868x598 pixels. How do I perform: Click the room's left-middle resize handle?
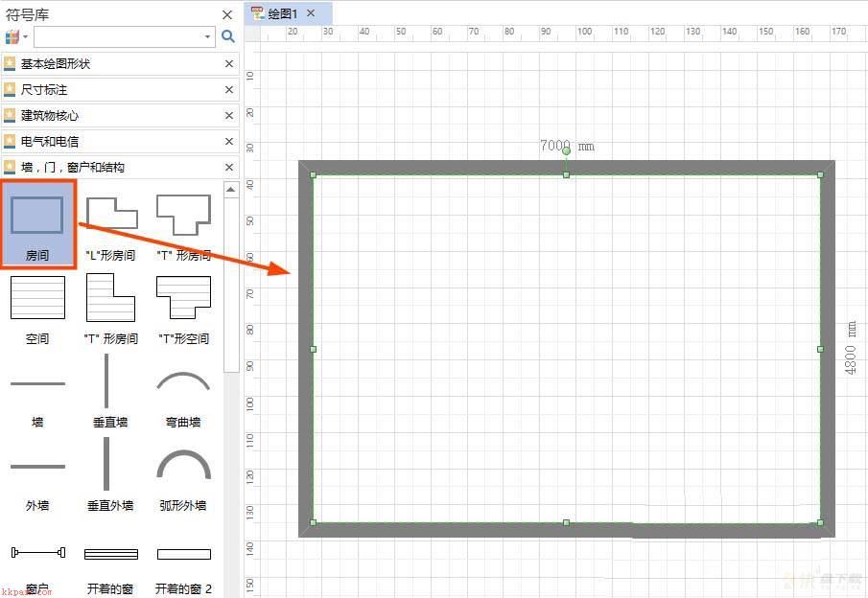pos(314,349)
